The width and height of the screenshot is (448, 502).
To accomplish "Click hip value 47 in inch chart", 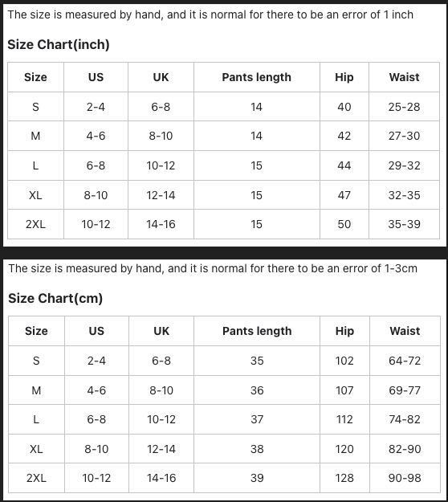I will pyautogui.click(x=344, y=195).
